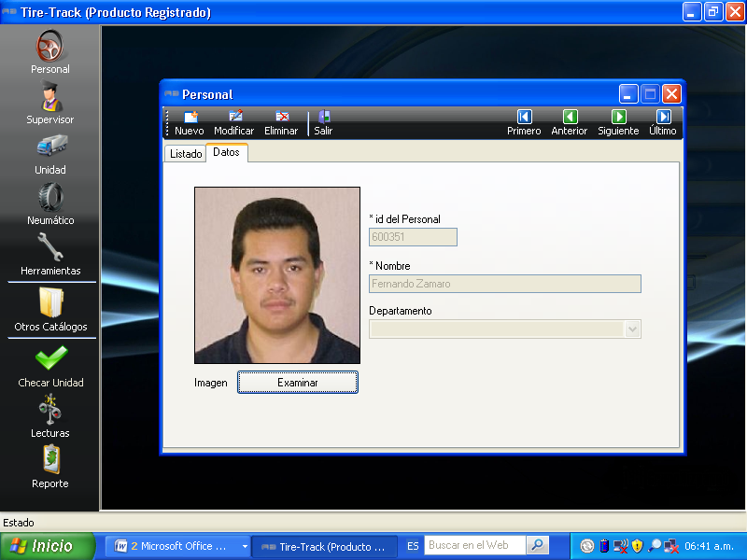
Task: Open the Windows Inicio start button
Action: click(x=48, y=546)
